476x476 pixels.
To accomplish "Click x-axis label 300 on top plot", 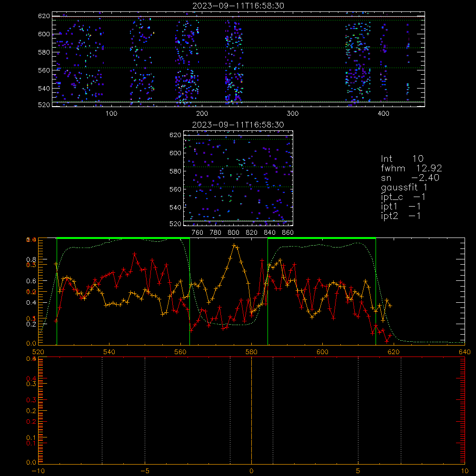I will coord(293,114).
